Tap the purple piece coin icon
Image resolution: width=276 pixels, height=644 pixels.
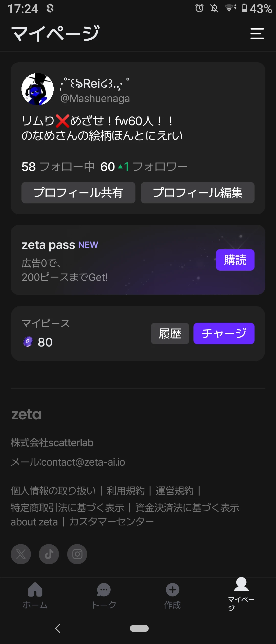(28, 342)
